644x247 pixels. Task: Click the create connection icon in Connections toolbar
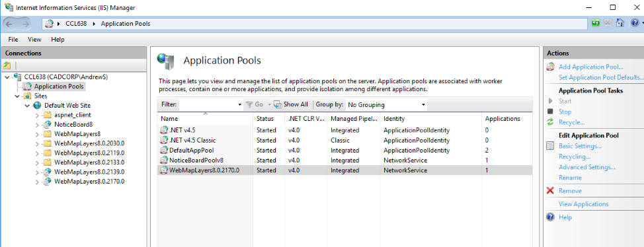[x=7, y=65]
